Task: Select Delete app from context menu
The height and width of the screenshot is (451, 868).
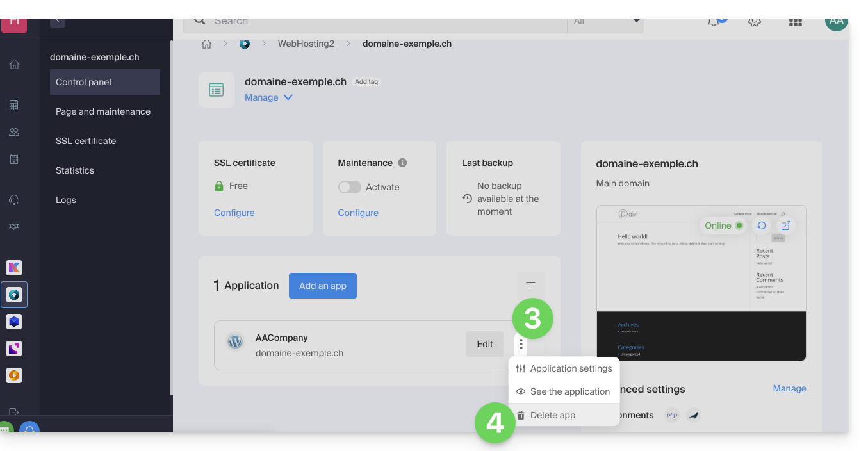Action: tap(552, 415)
